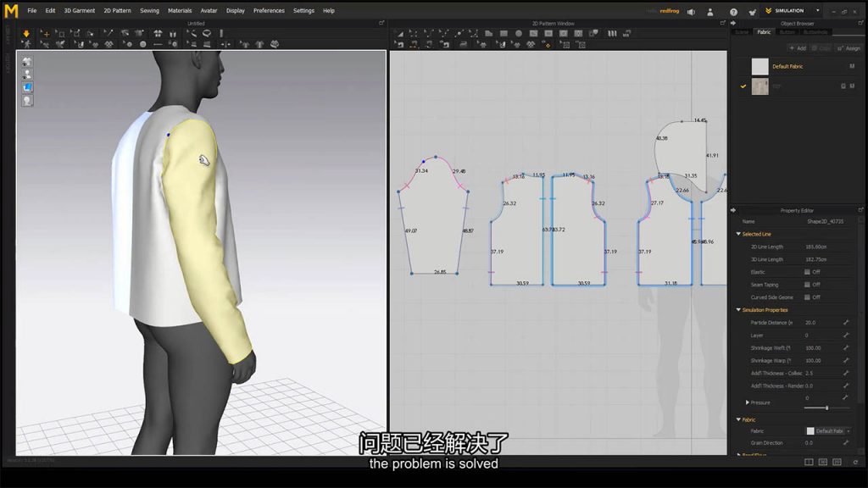This screenshot has width=868, height=488.
Task: Select the Rectangle pattern tool in 2D toolbar
Action: 504,33
